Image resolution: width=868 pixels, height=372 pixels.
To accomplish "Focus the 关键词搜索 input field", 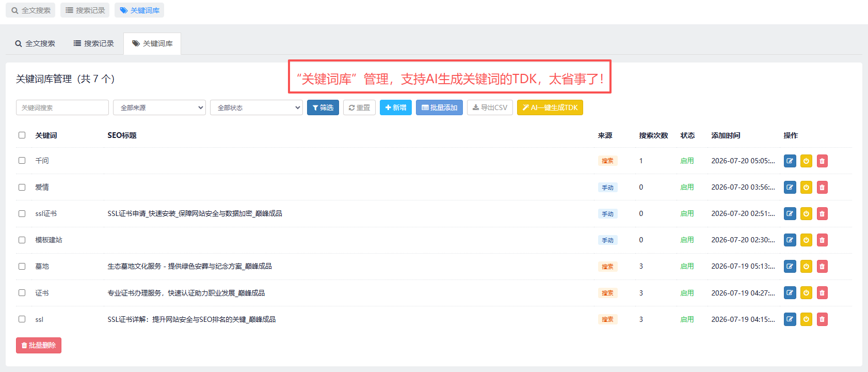I will (62, 107).
